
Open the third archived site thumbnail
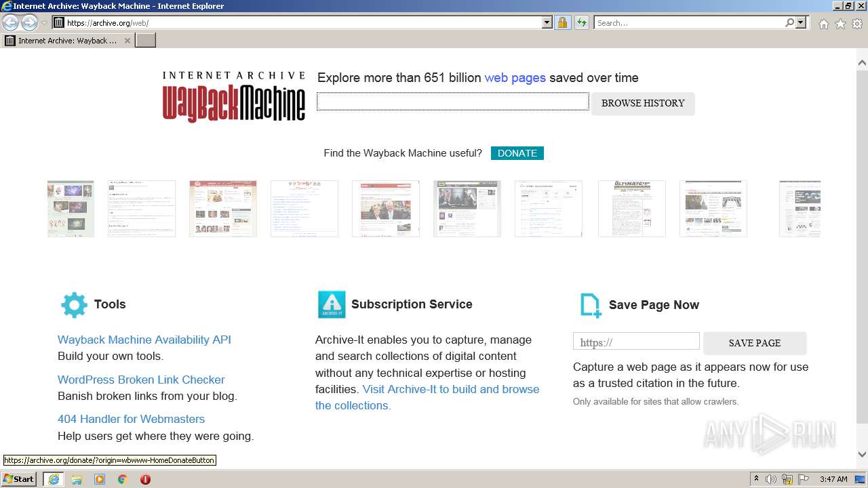coord(223,209)
